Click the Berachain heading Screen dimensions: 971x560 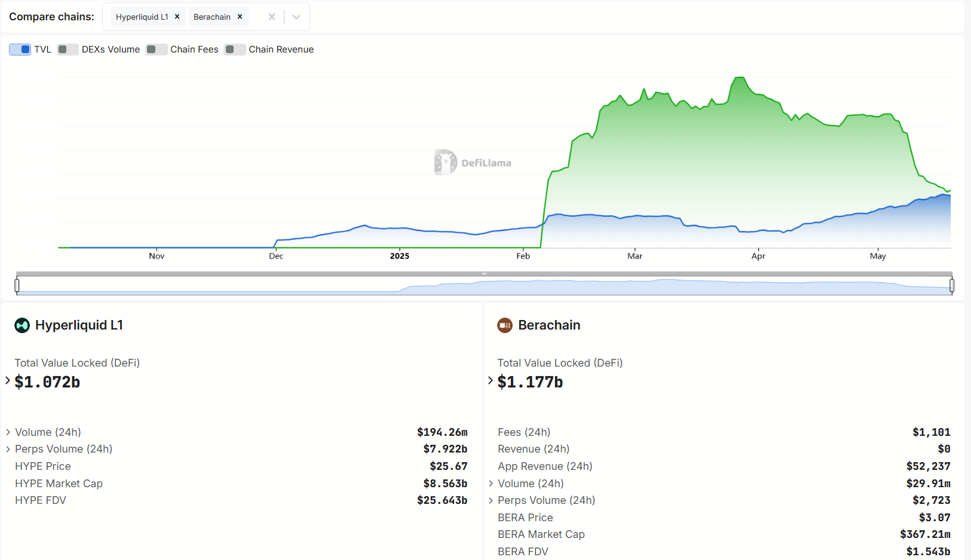(x=549, y=325)
